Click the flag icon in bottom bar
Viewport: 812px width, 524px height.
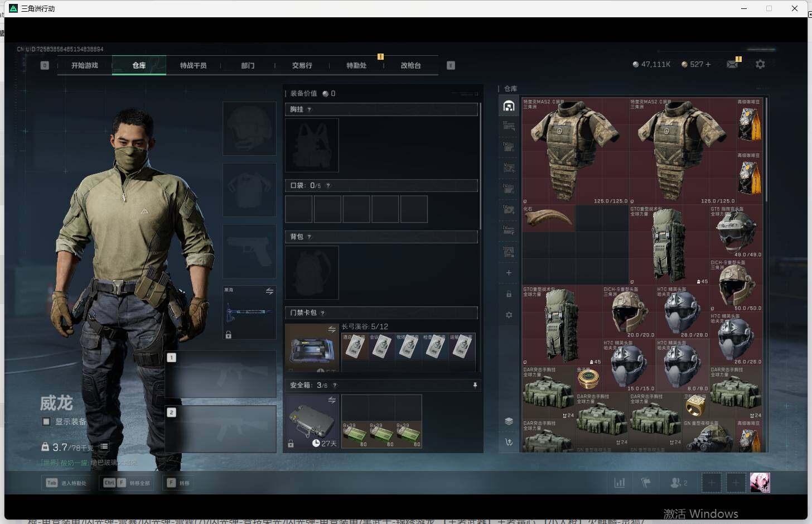click(x=646, y=483)
